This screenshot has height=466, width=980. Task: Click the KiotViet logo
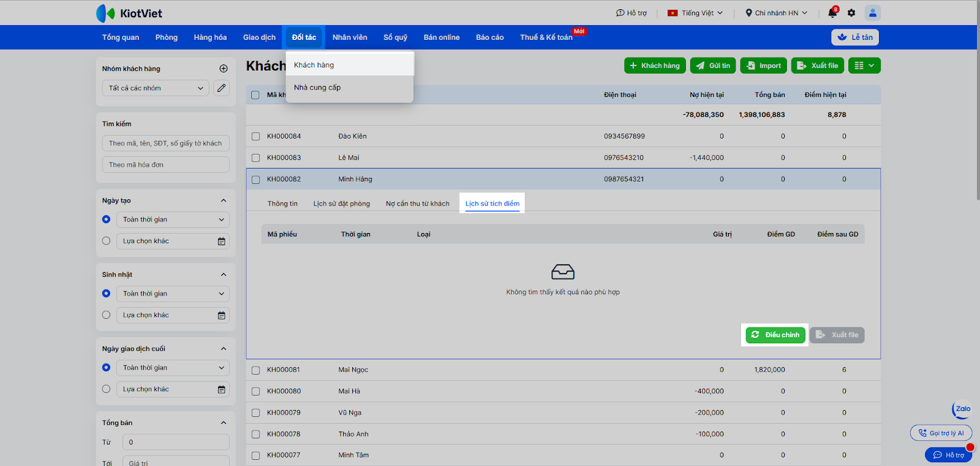[129, 13]
